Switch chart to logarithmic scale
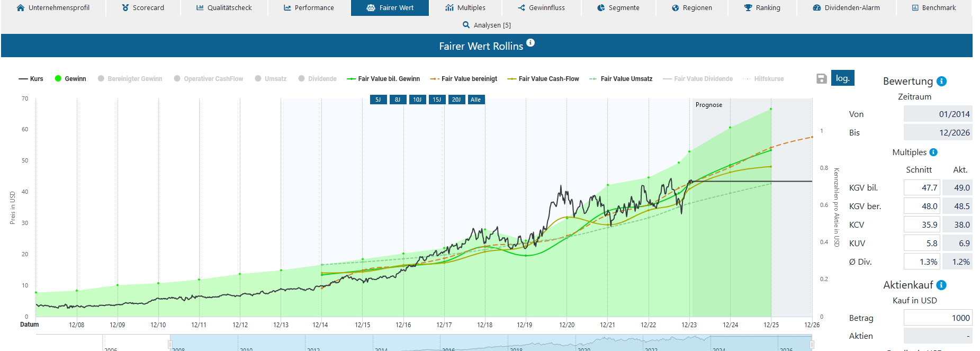 843,78
